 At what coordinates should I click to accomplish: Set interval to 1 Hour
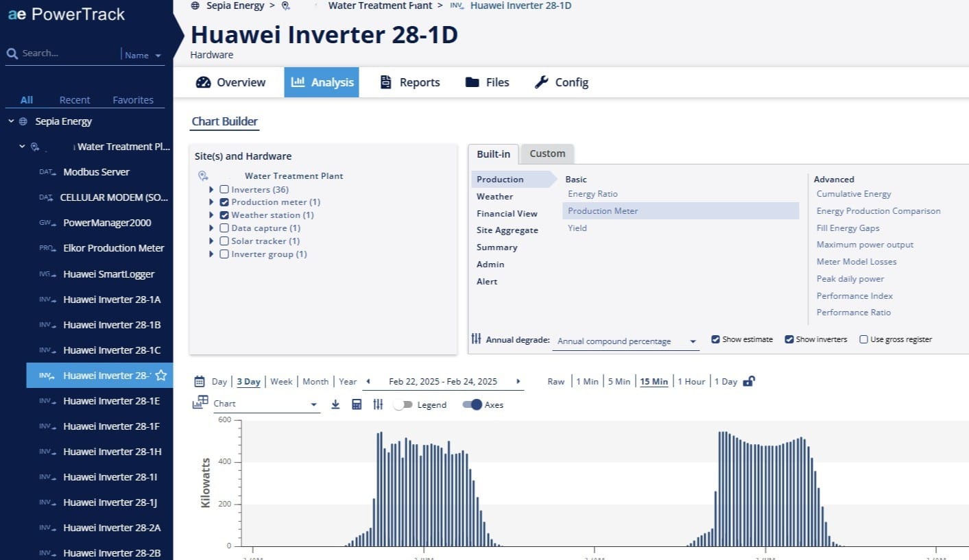[x=691, y=382]
